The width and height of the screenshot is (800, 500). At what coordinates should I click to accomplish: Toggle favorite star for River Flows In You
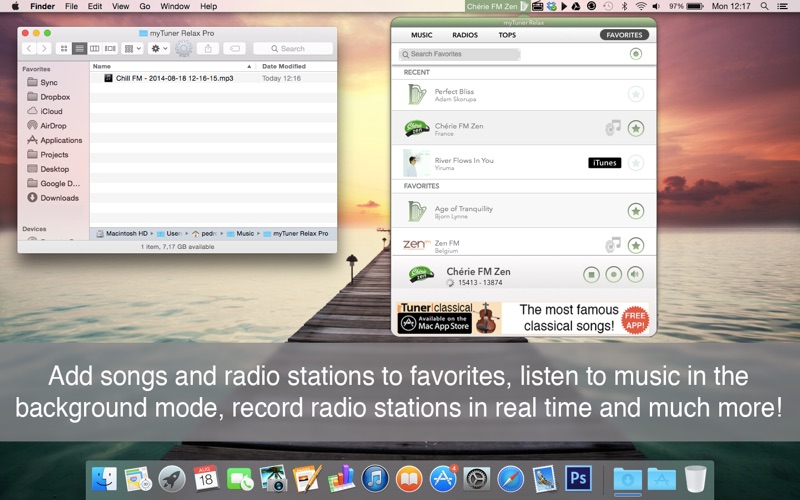point(636,163)
